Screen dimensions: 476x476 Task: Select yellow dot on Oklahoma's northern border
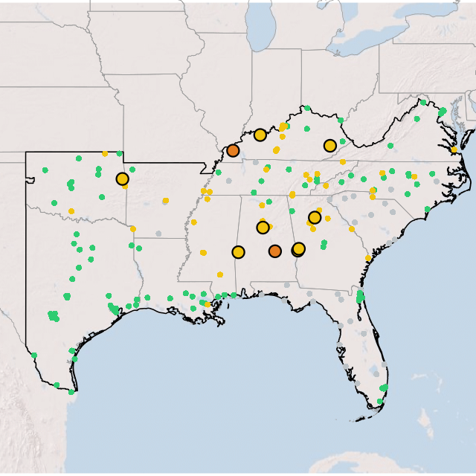(105, 154)
